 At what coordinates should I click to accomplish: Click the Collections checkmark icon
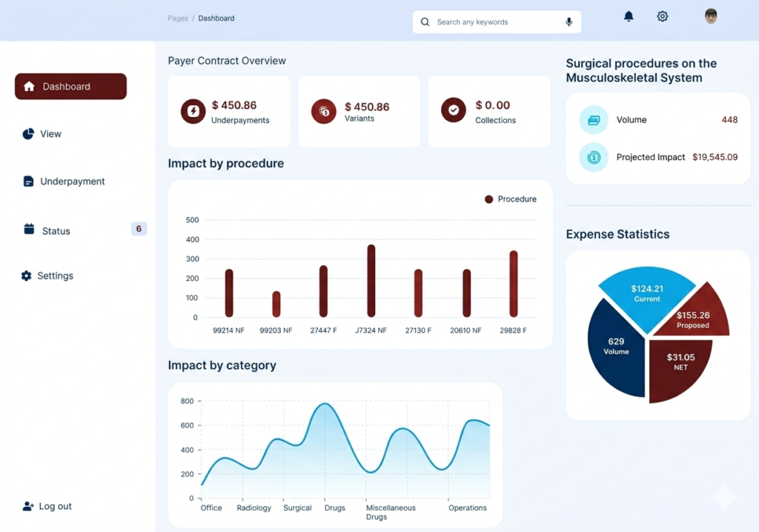(454, 110)
